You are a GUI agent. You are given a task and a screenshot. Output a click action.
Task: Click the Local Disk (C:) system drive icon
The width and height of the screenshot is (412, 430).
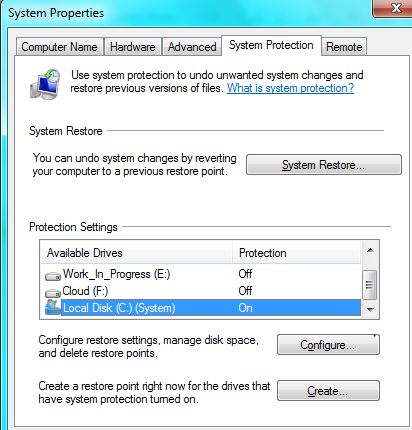pyautogui.click(x=53, y=308)
